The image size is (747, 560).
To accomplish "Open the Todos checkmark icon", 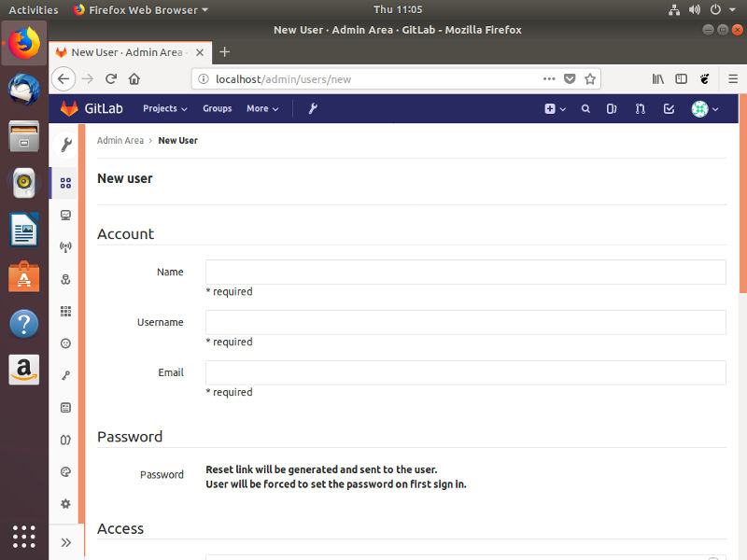I will pyautogui.click(x=669, y=109).
